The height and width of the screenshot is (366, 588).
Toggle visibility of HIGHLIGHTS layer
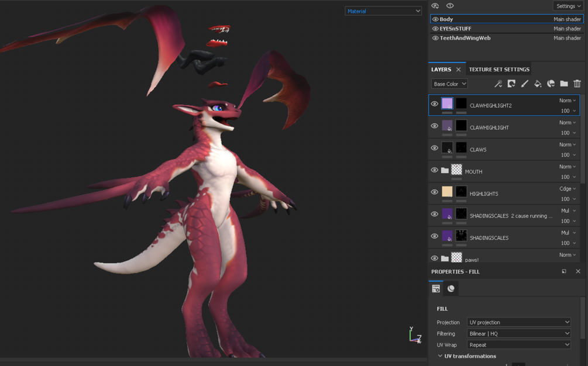tap(434, 192)
